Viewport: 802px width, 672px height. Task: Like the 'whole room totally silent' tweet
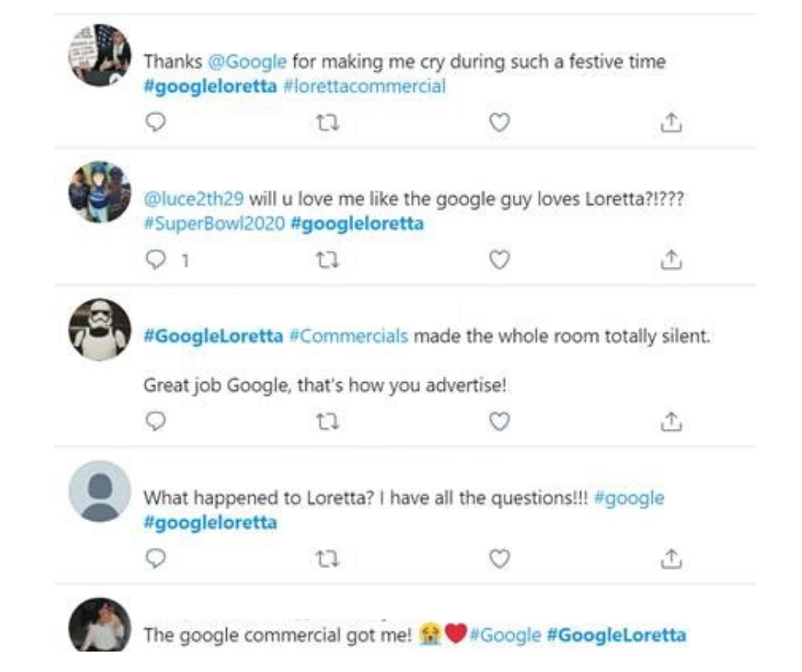(x=499, y=421)
